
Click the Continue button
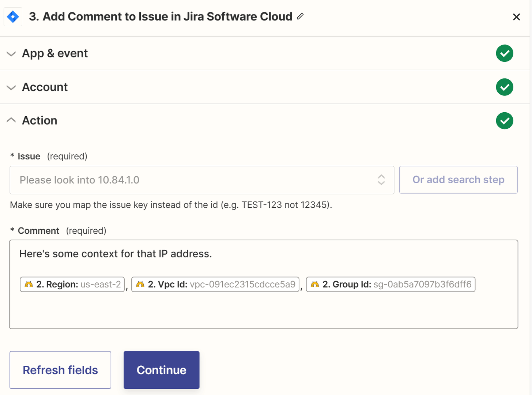pos(162,370)
